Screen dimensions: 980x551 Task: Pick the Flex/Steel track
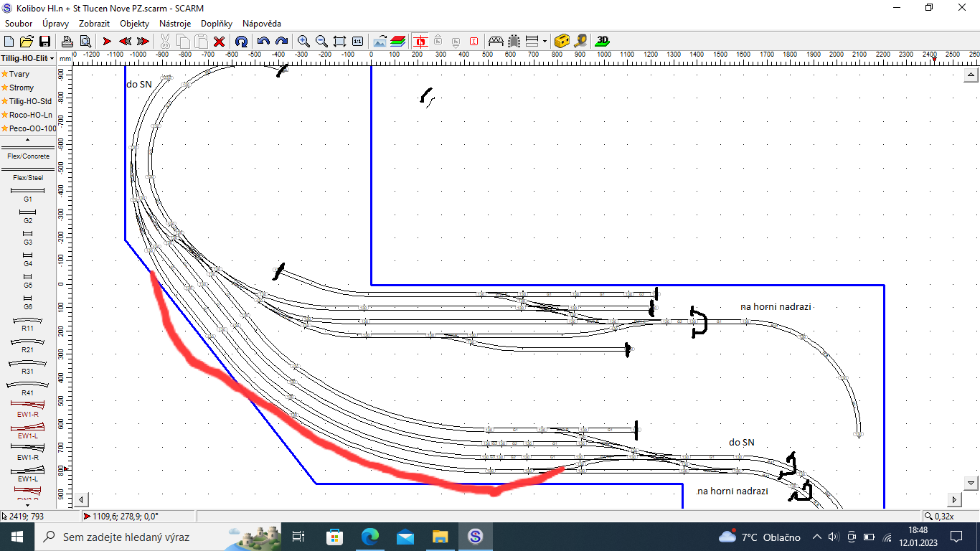28,177
